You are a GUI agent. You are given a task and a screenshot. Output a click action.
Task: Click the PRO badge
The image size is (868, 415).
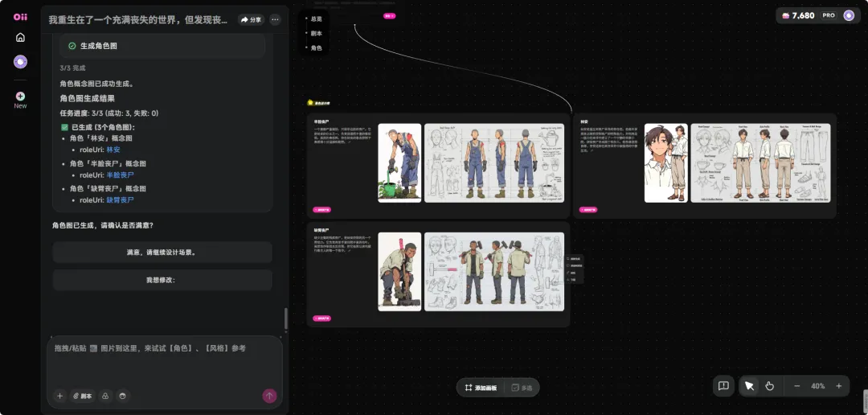pos(829,15)
